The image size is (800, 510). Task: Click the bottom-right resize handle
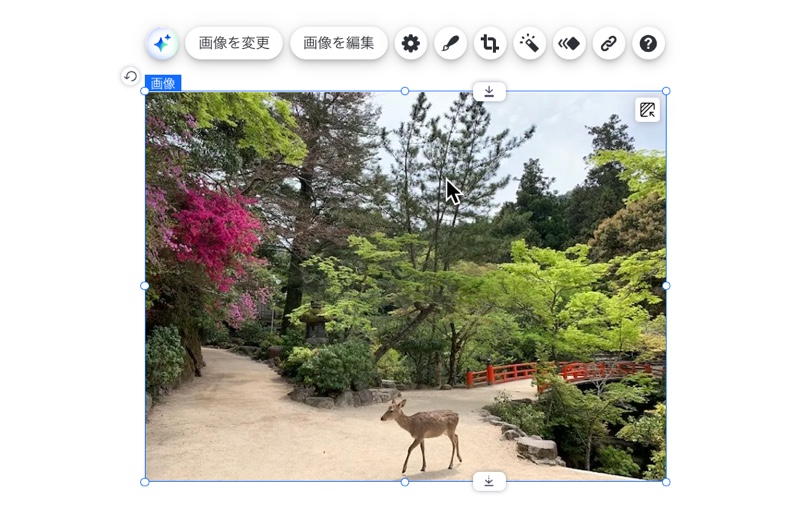666,482
